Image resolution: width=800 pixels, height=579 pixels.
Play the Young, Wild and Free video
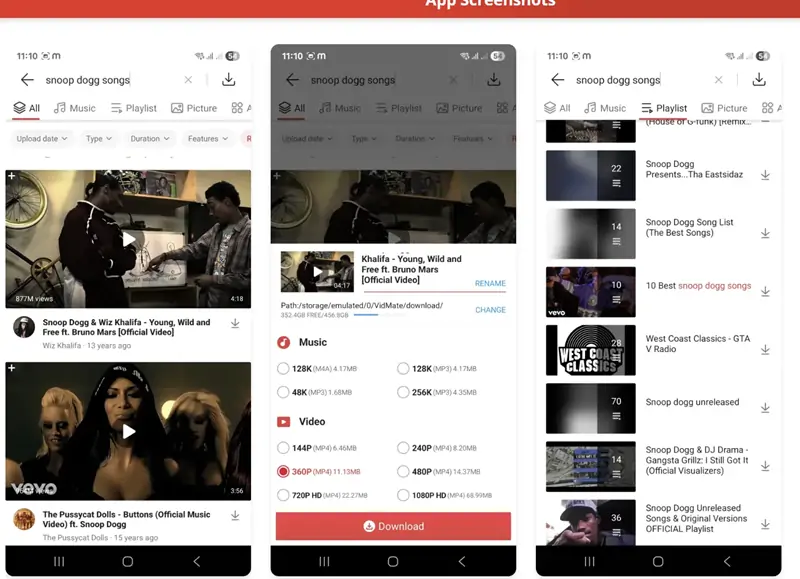(129, 239)
